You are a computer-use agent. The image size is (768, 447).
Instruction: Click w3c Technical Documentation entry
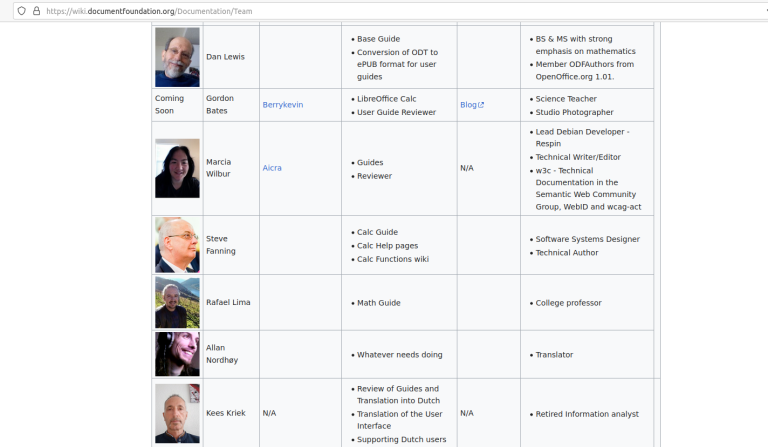(588, 188)
